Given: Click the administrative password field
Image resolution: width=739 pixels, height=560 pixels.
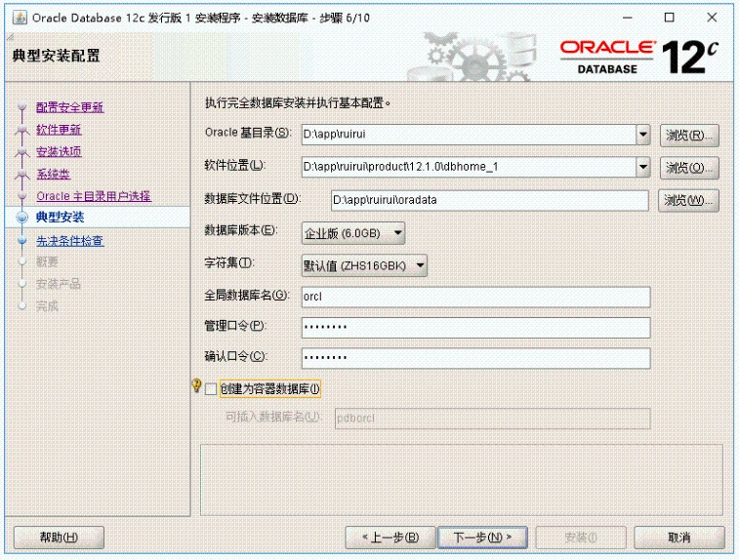Looking at the screenshot, I should tap(476, 328).
